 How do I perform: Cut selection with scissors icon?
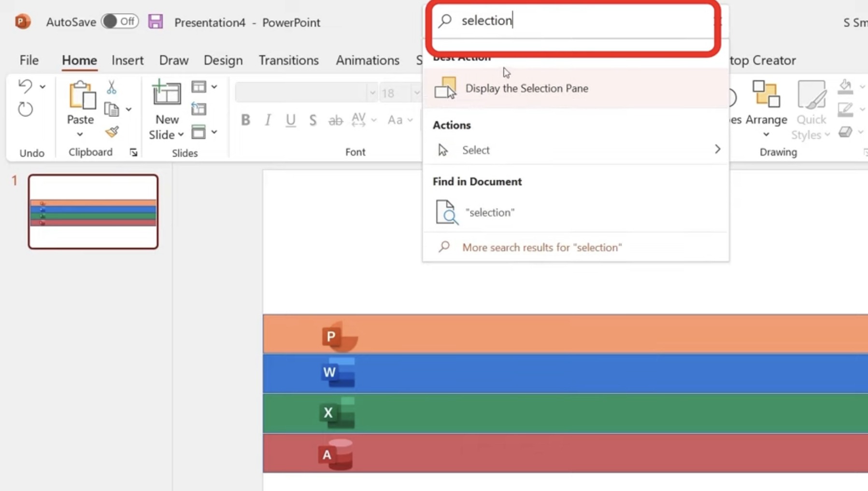pyautogui.click(x=112, y=87)
